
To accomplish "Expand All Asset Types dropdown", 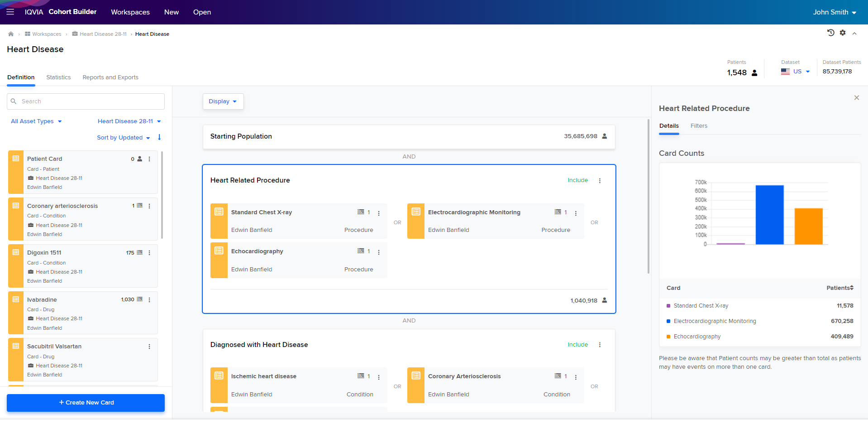I will pos(36,121).
